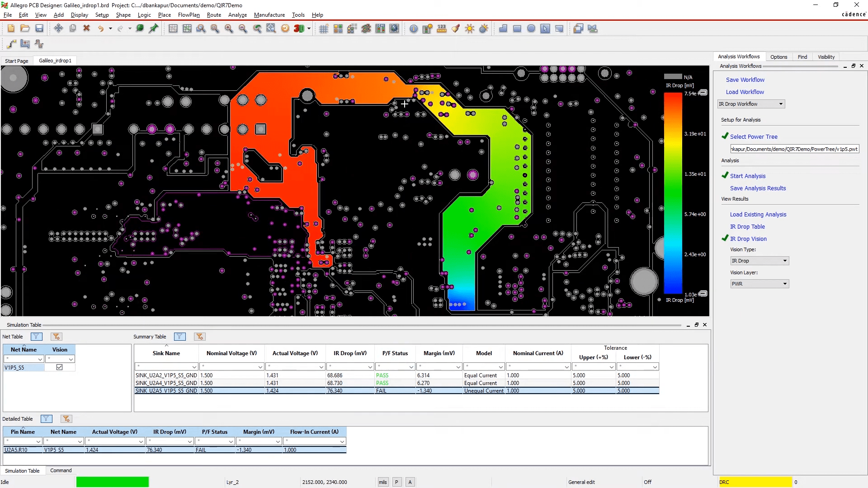The image size is (868, 488).
Task: Clear the Net Table filter
Action: (56, 337)
